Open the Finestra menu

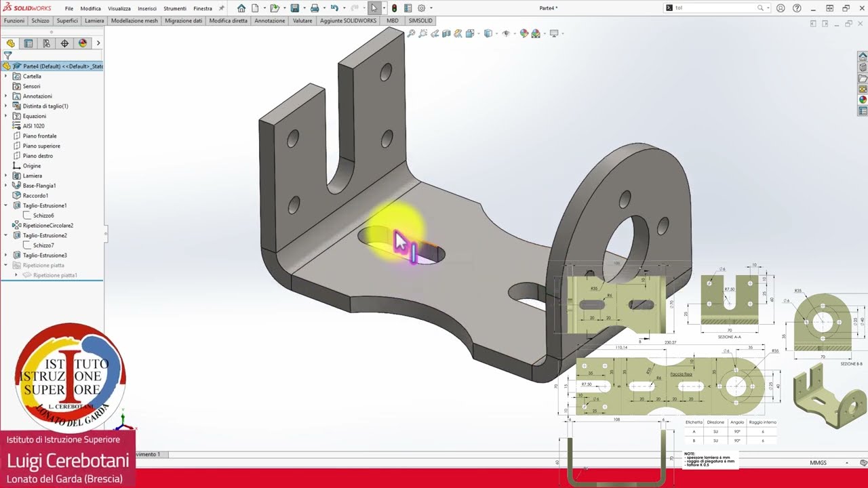(x=203, y=9)
